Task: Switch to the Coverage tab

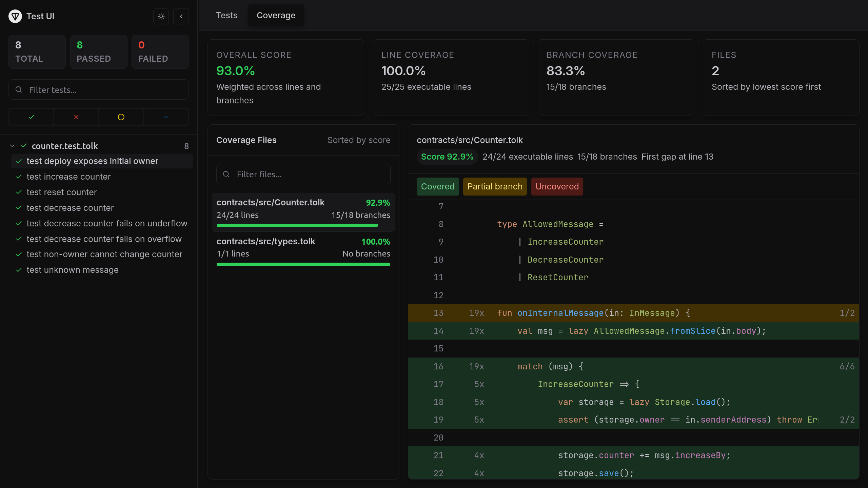Action: (x=276, y=16)
